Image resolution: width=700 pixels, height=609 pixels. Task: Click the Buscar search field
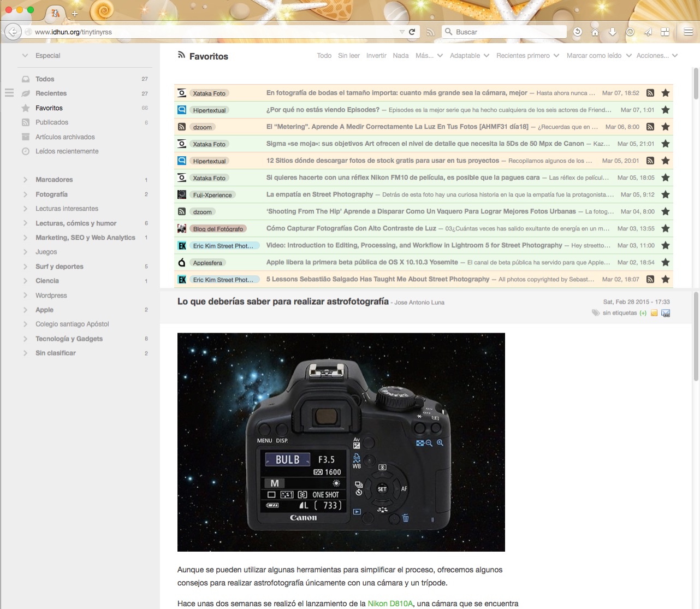[x=505, y=32]
